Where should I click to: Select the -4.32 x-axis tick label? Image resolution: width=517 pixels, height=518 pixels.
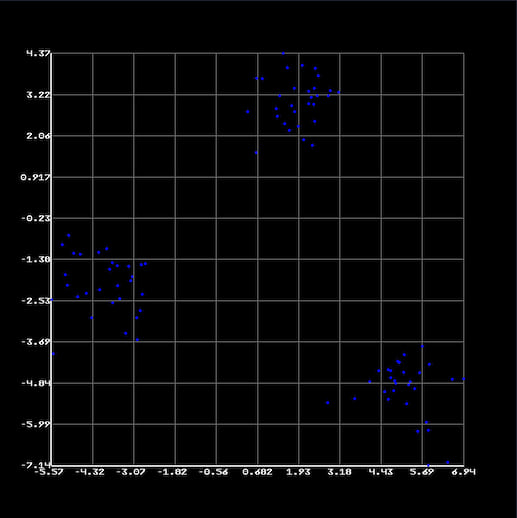(90, 472)
